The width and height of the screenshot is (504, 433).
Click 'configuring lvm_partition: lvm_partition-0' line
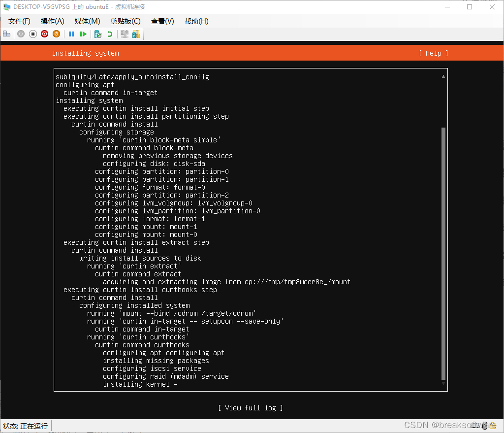point(178,211)
